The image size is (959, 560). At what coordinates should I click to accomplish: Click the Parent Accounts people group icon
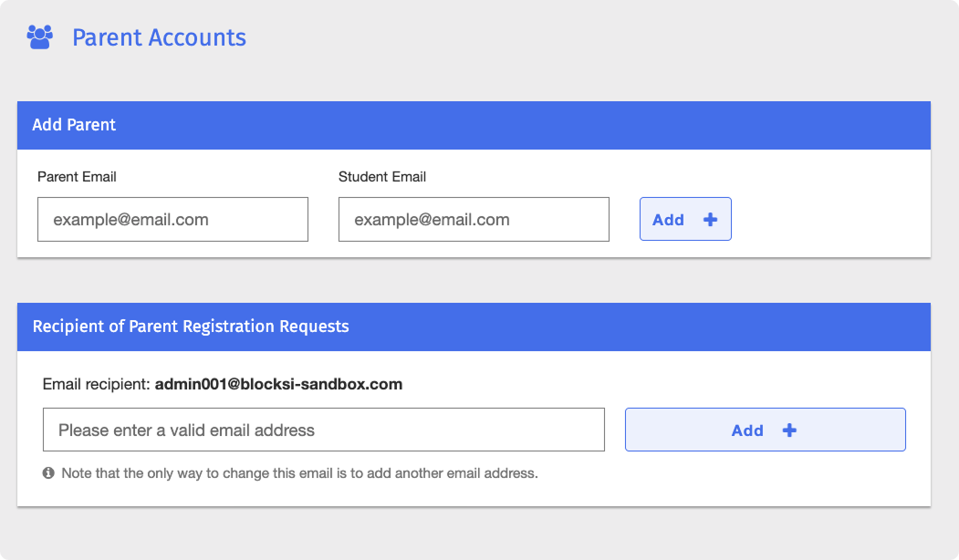click(x=40, y=37)
